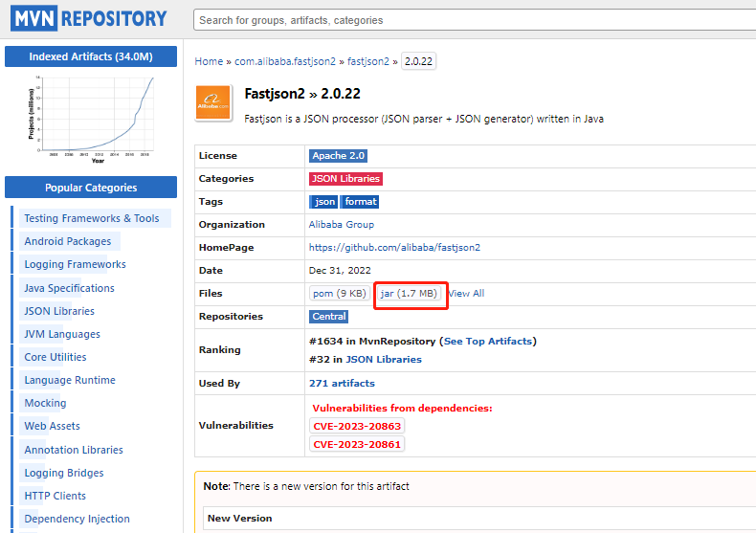
Task: Click Indexed Artifacts (34.0M) header
Action: coord(91,56)
